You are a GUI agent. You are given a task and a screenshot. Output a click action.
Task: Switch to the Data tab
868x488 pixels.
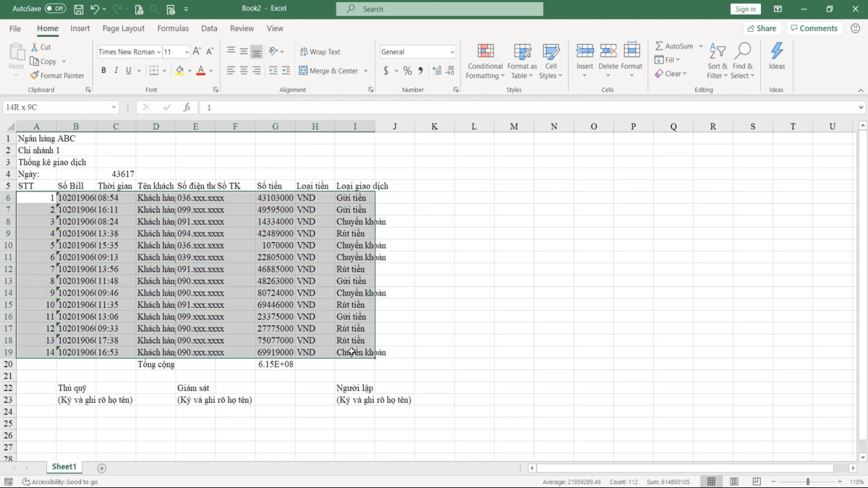(209, 29)
